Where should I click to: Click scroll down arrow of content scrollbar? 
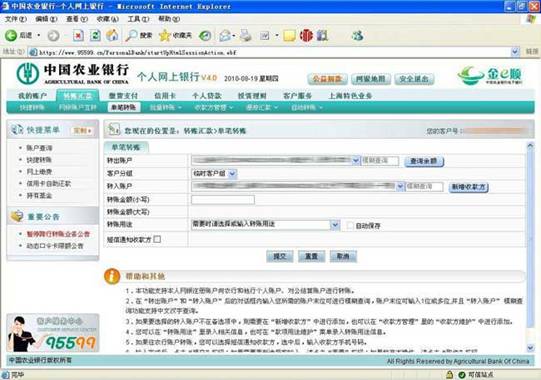(530, 348)
